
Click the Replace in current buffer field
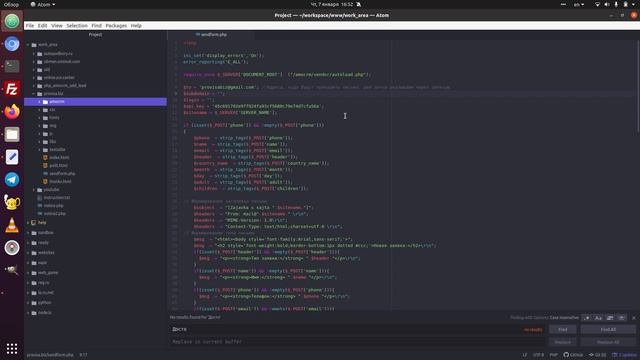point(357,342)
